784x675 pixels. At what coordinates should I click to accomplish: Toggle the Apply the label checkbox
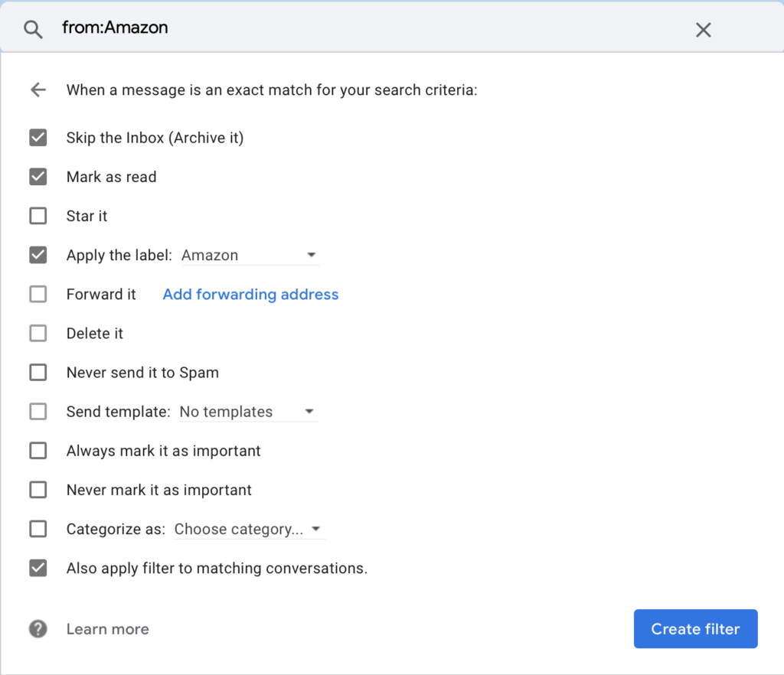point(38,255)
